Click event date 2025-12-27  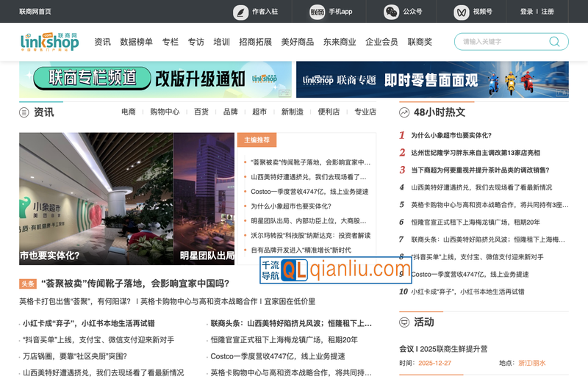coord(434,363)
